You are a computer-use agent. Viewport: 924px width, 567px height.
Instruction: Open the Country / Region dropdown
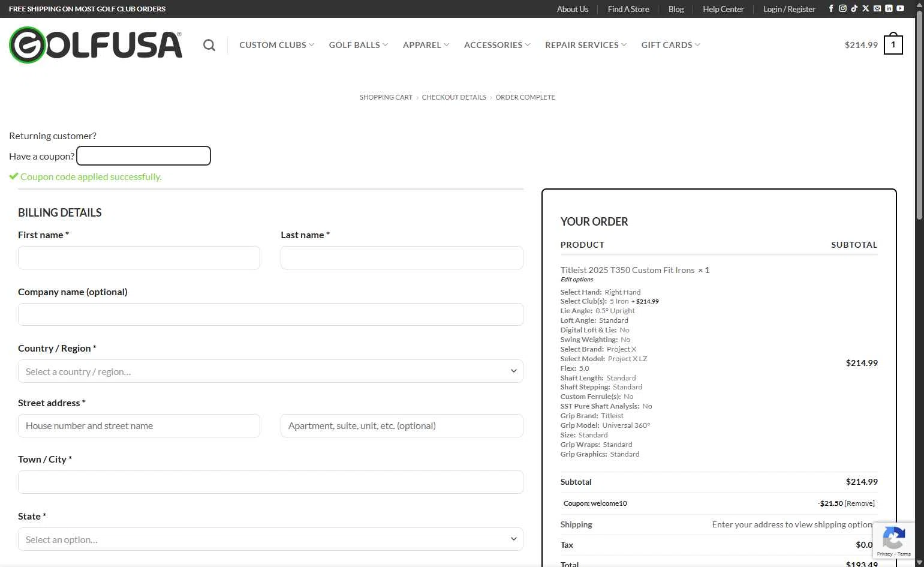(270, 371)
